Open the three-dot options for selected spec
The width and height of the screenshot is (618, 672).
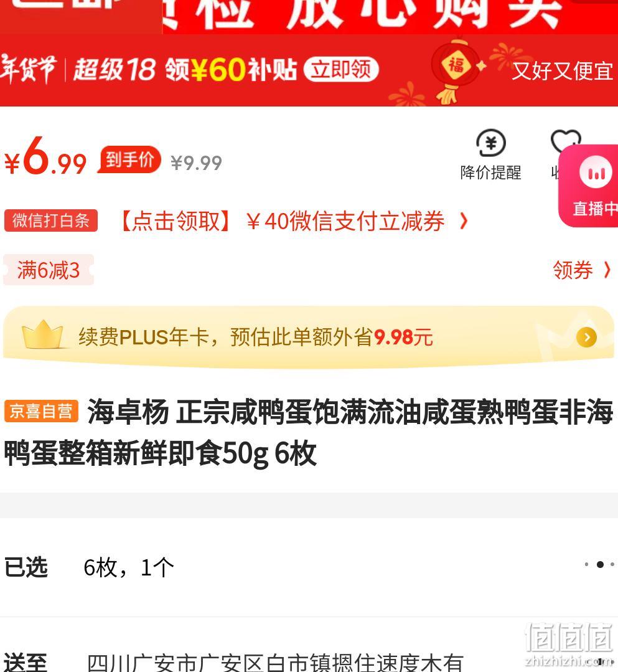click(600, 564)
